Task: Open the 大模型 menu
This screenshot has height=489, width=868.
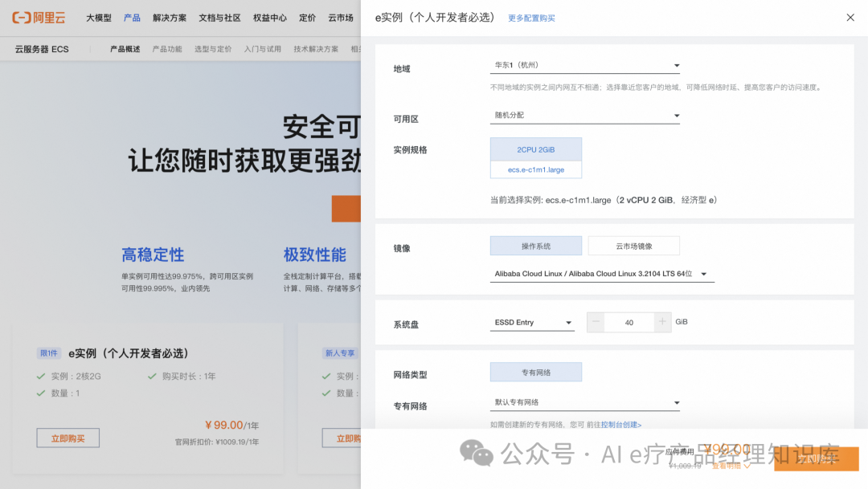Action: point(99,18)
